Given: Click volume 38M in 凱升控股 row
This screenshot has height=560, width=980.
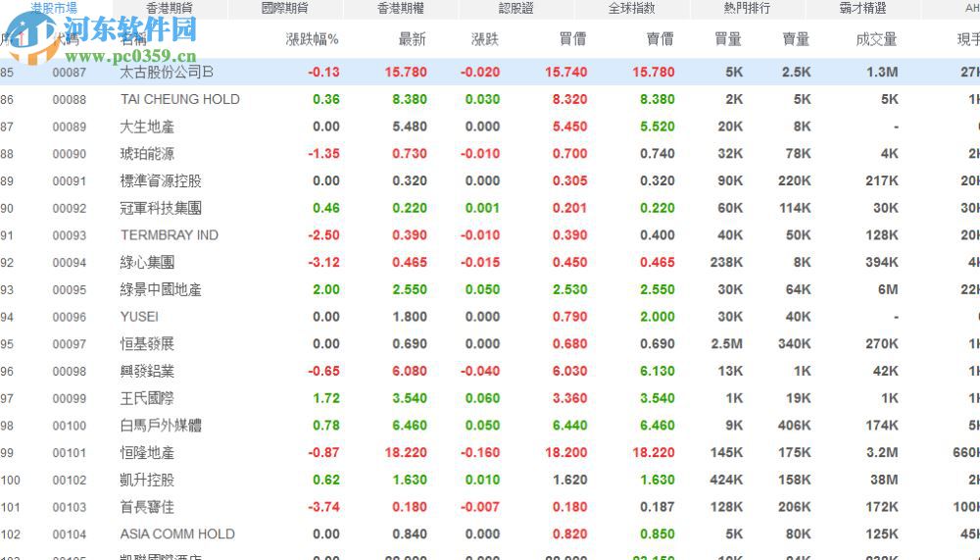Looking at the screenshot, I should 884,480.
